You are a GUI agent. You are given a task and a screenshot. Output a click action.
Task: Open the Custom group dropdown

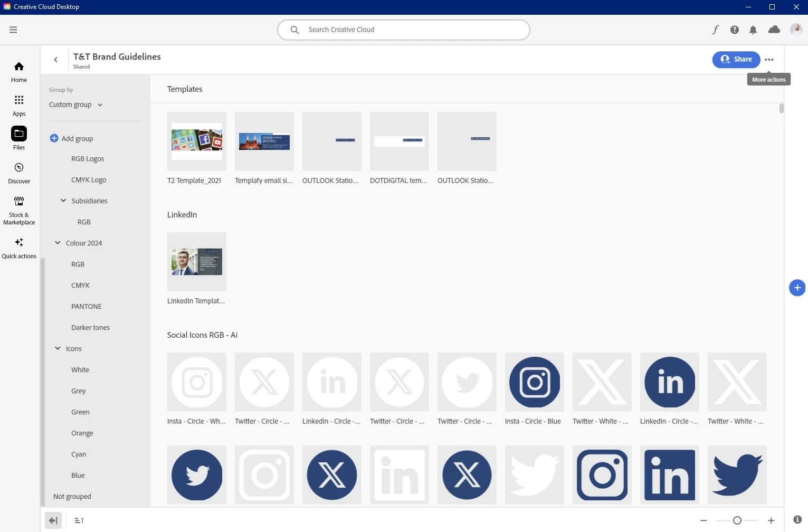click(76, 104)
